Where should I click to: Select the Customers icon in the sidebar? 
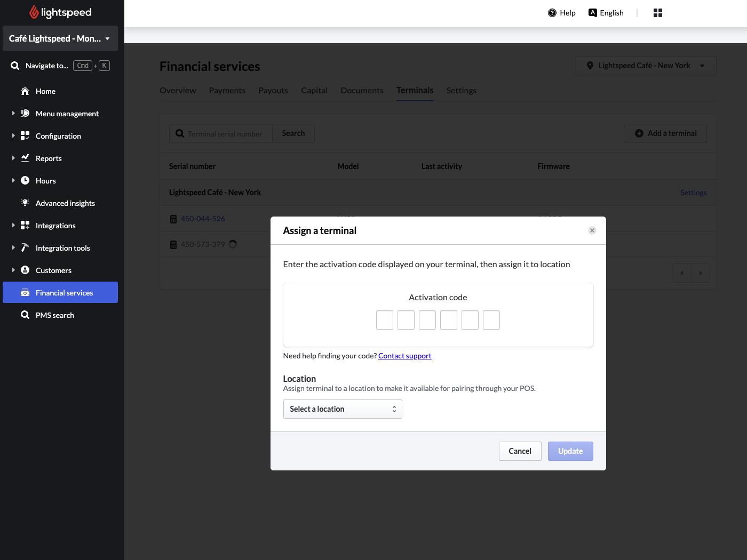[25, 270]
